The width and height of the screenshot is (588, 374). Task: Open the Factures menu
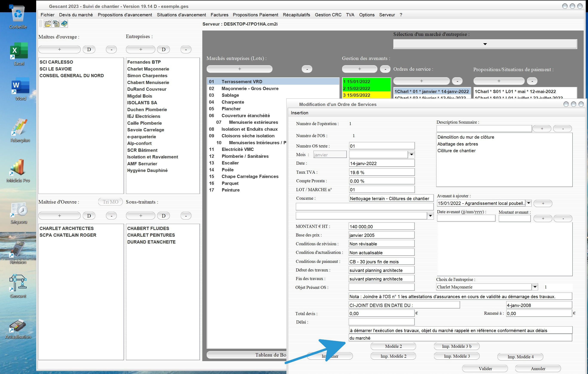point(219,15)
